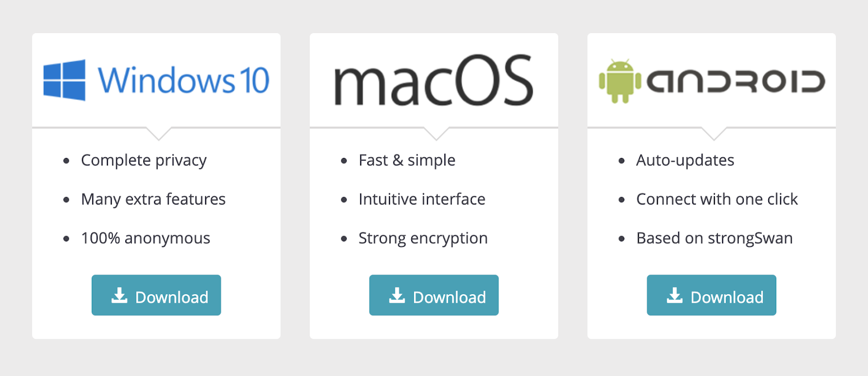Click the Windows 10 wordmark text

(183, 80)
